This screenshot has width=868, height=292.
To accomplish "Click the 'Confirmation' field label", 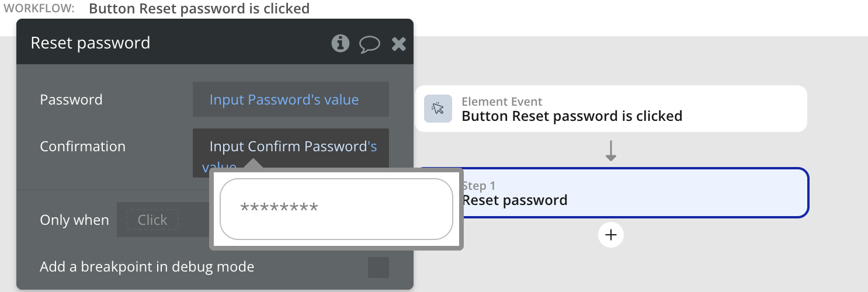I will (x=82, y=147).
